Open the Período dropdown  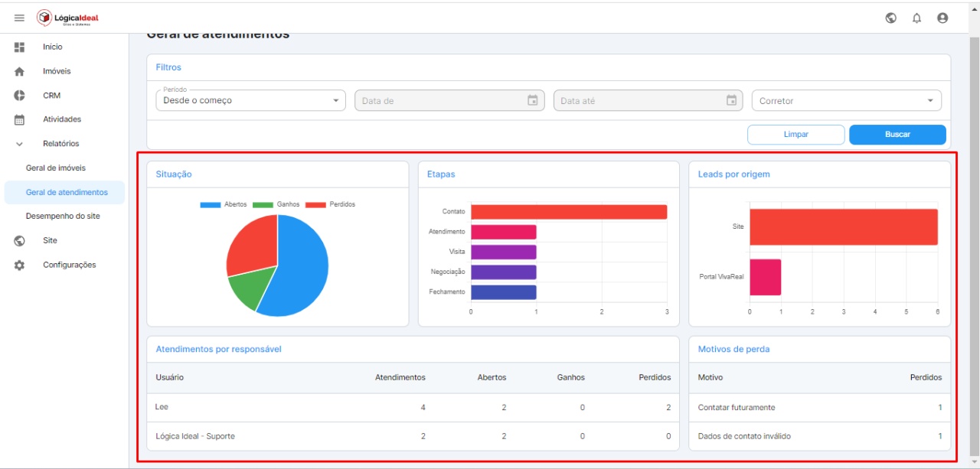tap(250, 100)
